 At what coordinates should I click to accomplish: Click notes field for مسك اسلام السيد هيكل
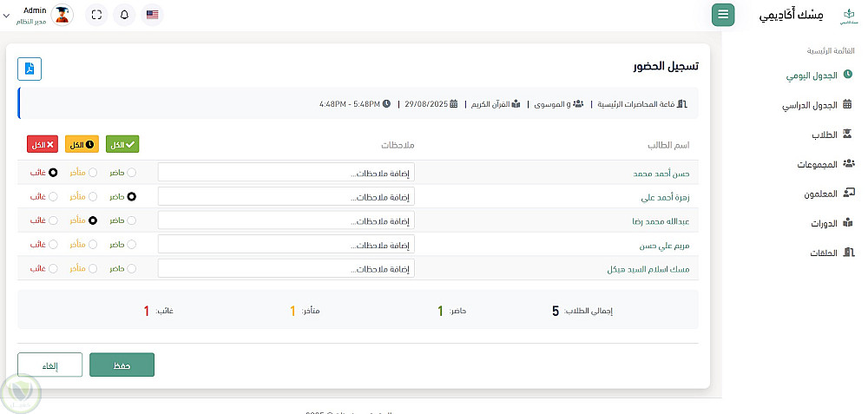point(286,268)
